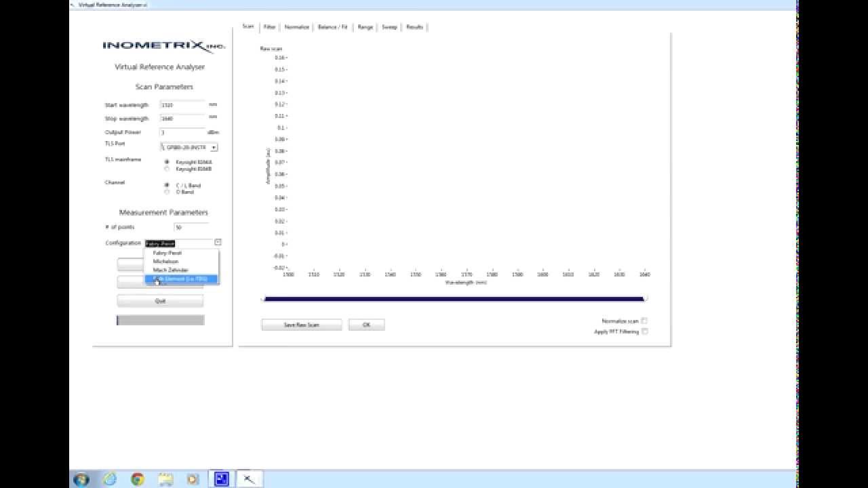
Task: Enable the Normalize scan checkbox
Action: tap(644, 321)
